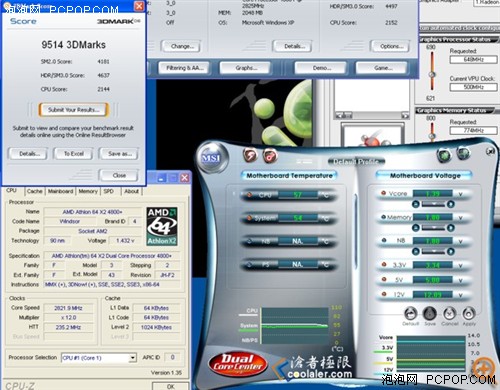The image size is (500, 390).
Task: Click the Graphs... button in 3DMark
Action: 246,68
